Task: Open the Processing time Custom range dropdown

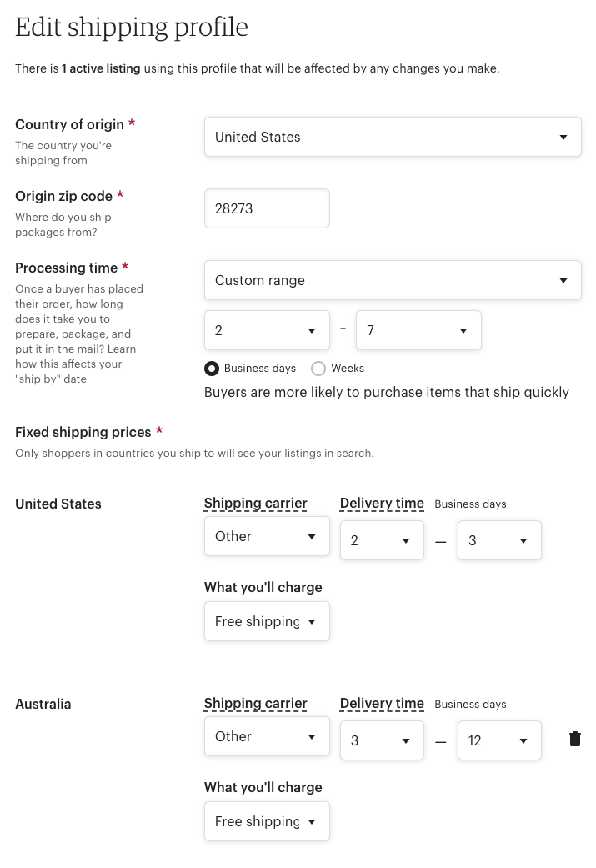Action: pyautogui.click(x=393, y=280)
